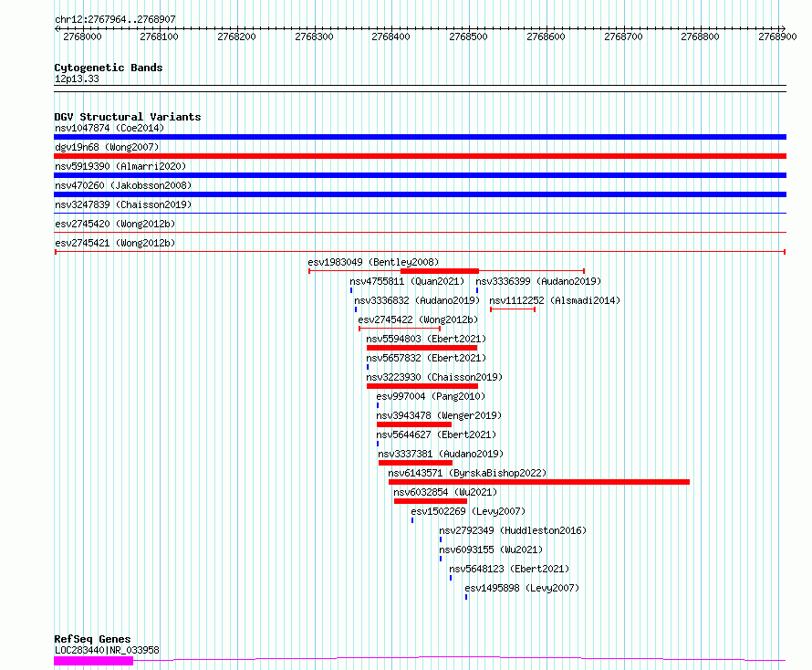
Task: Click the red interval line under nsv1112252
Action: click(x=513, y=309)
